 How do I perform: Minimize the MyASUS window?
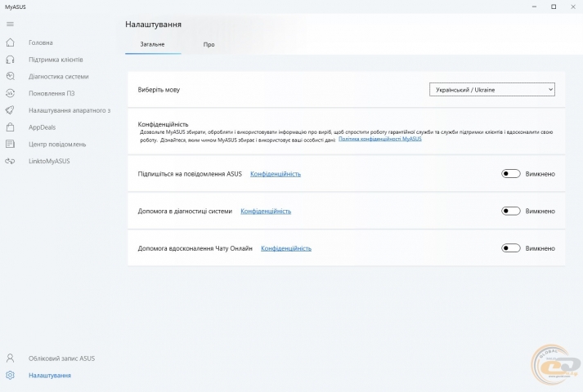534,7
